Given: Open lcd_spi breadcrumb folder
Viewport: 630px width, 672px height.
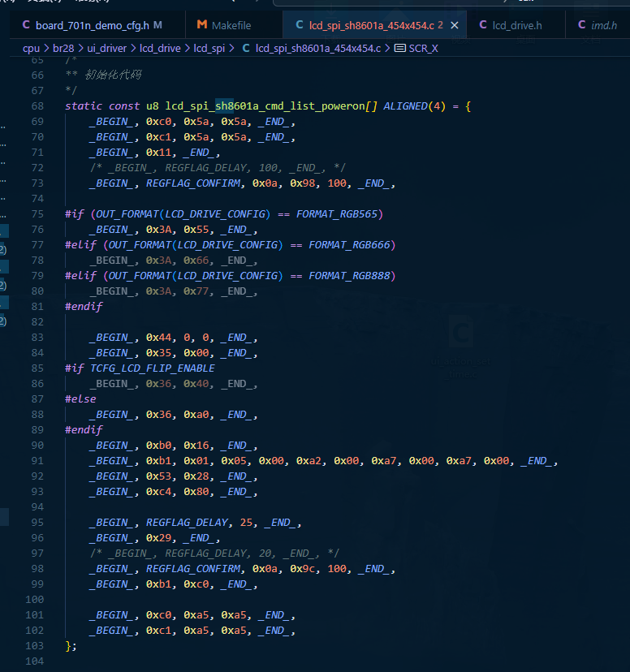Looking at the screenshot, I should [x=209, y=49].
